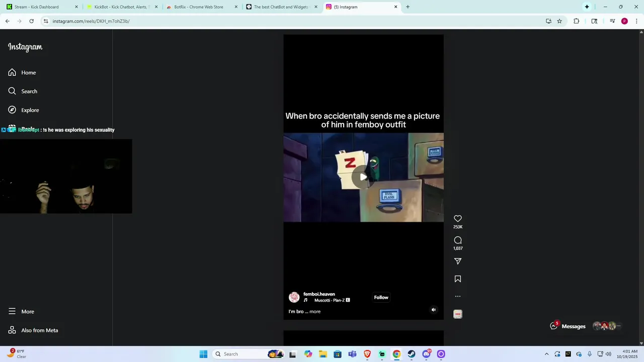The image size is (644, 362).
Task: Open the volume control in system tray
Action: point(608,354)
